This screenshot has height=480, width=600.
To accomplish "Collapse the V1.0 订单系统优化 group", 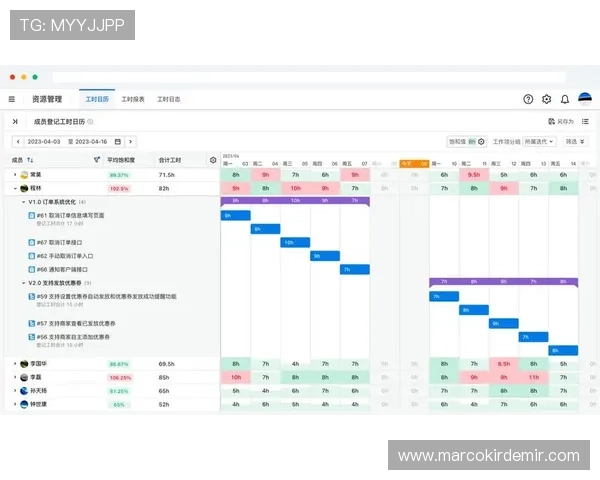I will pos(23,202).
